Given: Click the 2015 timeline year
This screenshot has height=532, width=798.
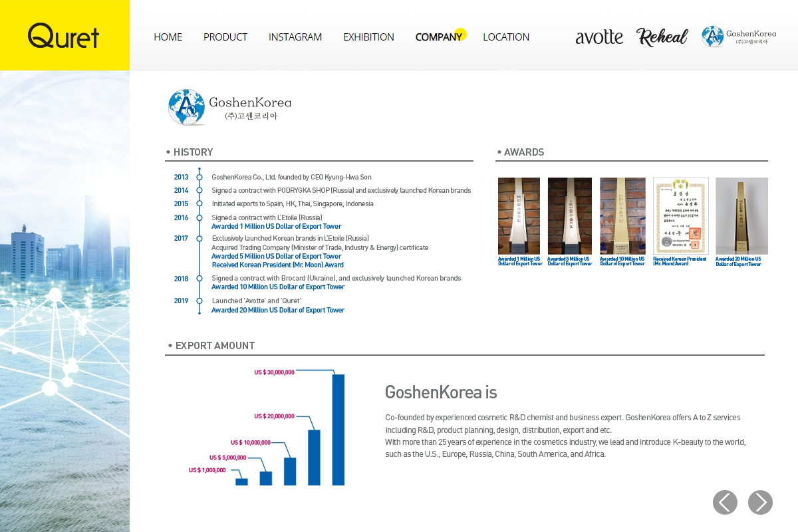Looking at the screenshot, I should pos(182,204).
